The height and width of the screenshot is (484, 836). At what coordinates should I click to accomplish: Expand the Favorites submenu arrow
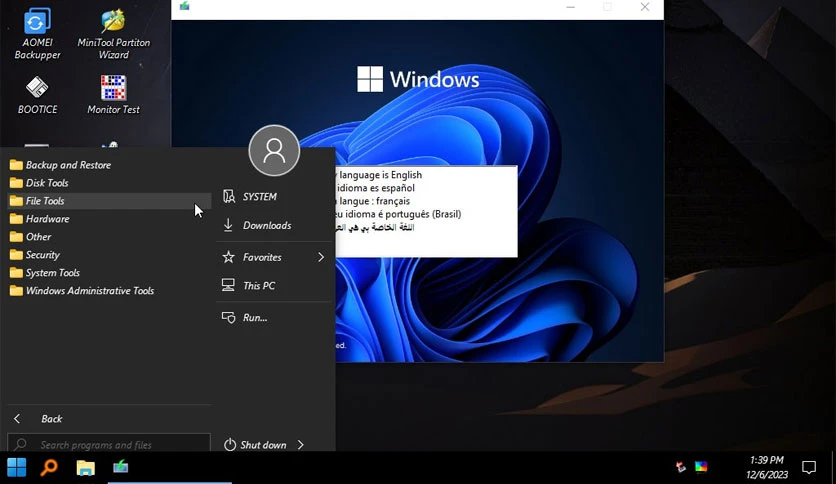[x=321, y=257]
